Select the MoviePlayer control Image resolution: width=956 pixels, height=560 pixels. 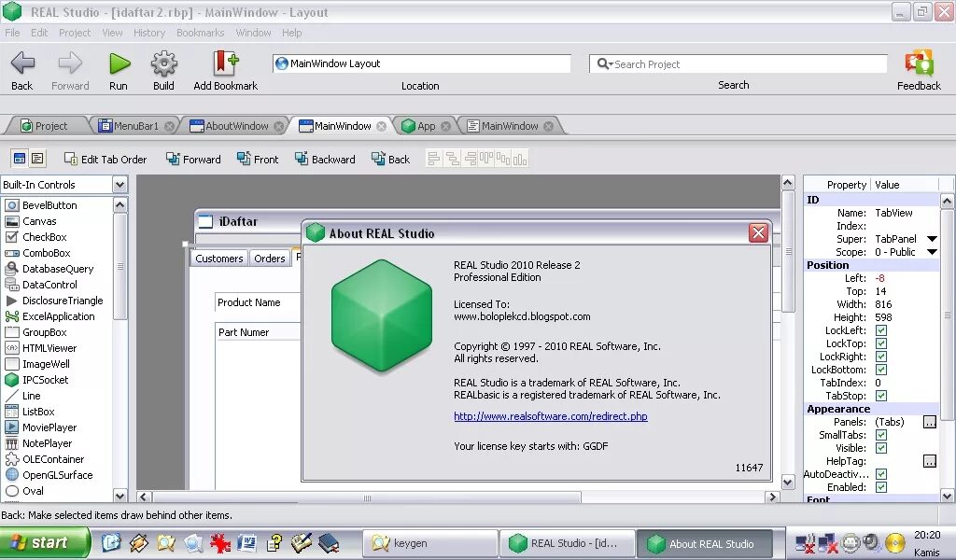click(49, 427)
